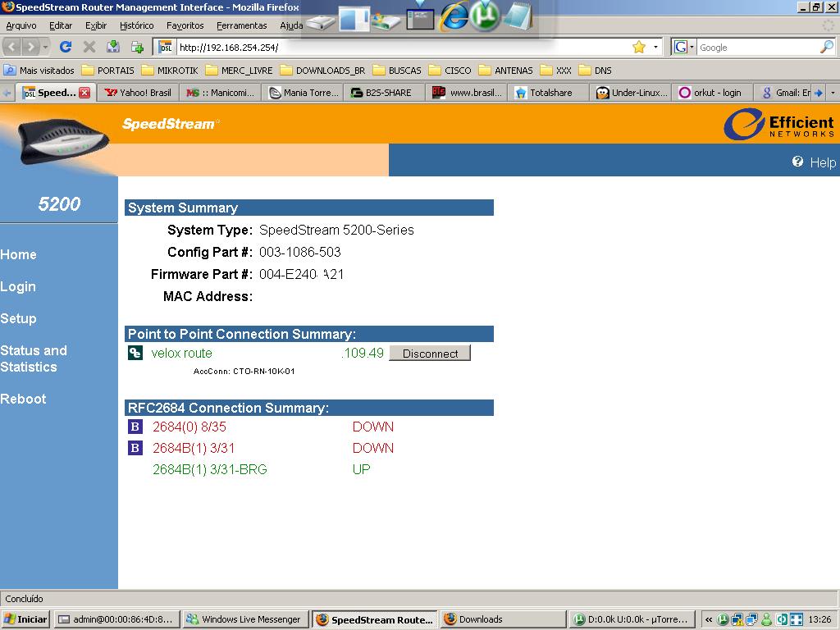The width and height of the screenshot is (840, 630).
Task: Expand hidden system tray icons
Action: (x=708, y=619)
